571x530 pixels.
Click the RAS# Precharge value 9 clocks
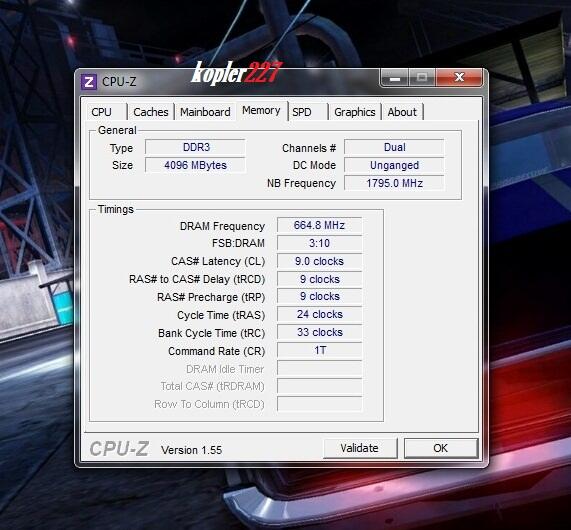319,297
